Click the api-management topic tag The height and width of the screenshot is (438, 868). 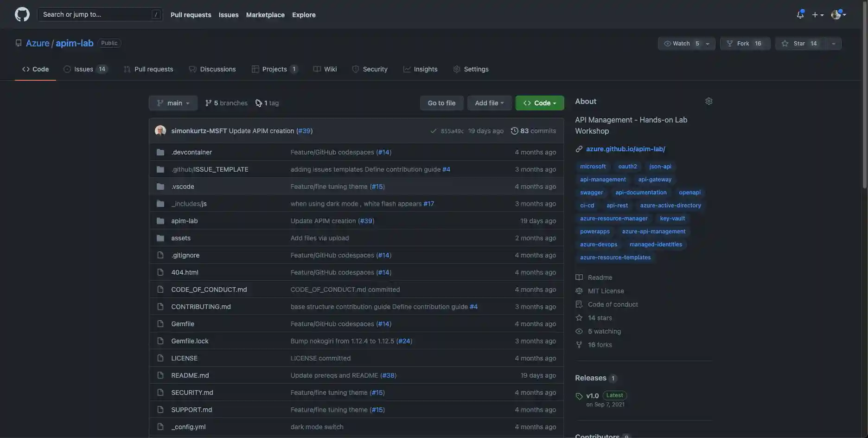[x=603, y=179]
